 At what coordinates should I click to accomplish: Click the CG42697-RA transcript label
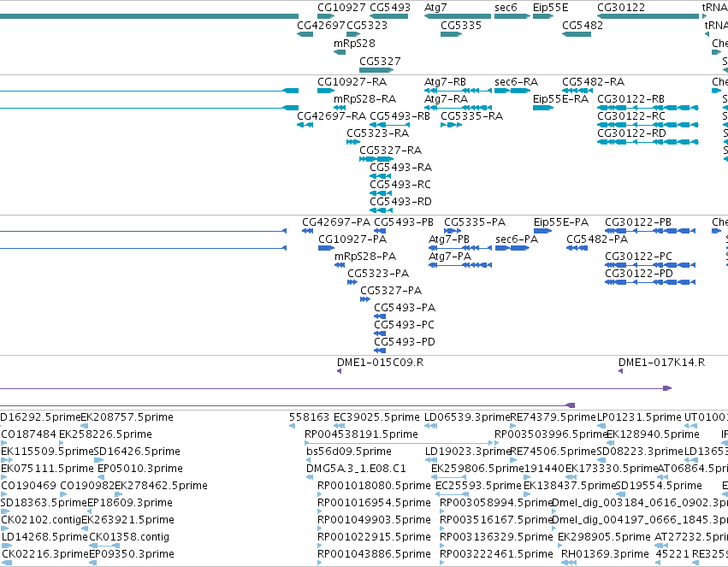(332, 116)
